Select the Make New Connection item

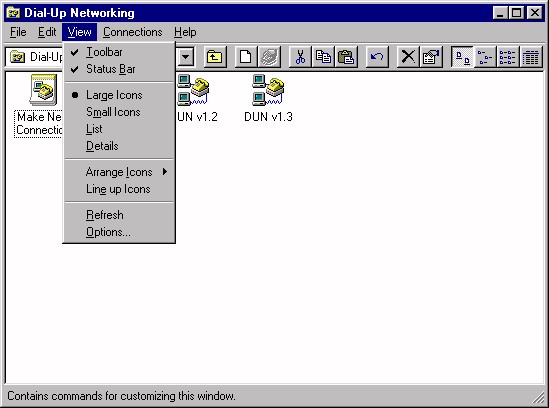point(39,105)
